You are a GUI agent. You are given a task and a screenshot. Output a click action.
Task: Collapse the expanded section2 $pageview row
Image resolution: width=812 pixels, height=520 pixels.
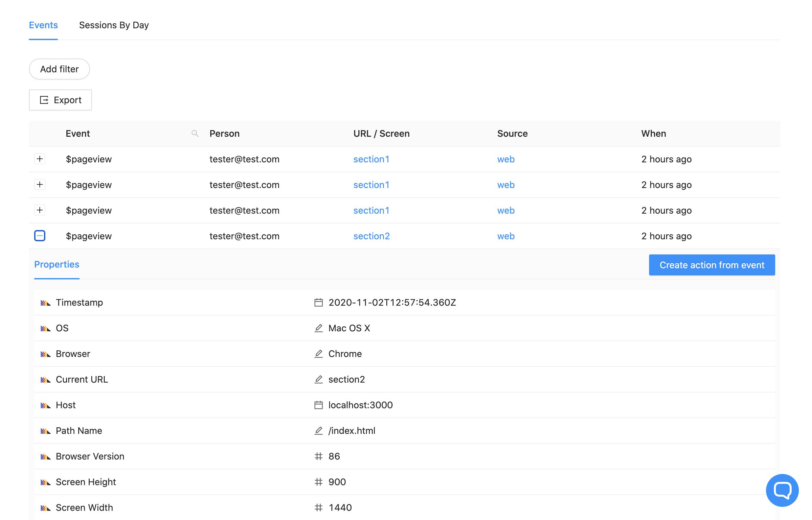point(40,236)
